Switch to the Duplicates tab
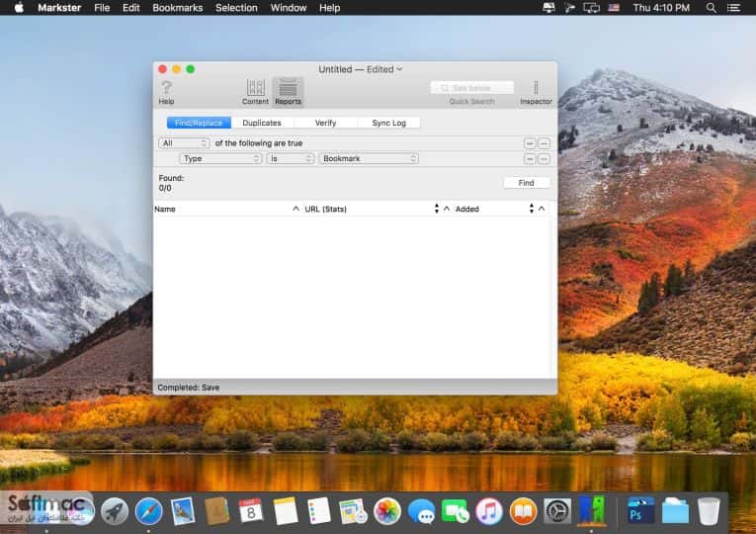Image resolution: width=756 pixels, height=534 pixels. pos(262,123)
